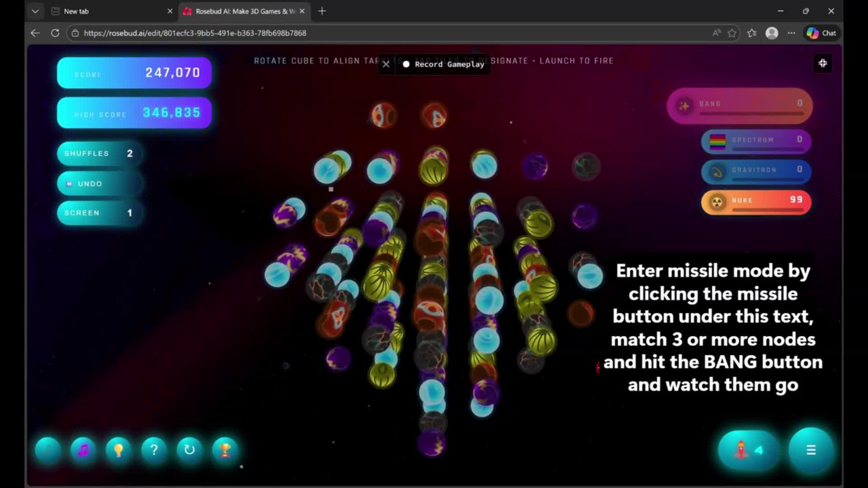Viewport: 868px width, 488px height.
Task: Open the hamburger menu button
Action: pos(811,450)
